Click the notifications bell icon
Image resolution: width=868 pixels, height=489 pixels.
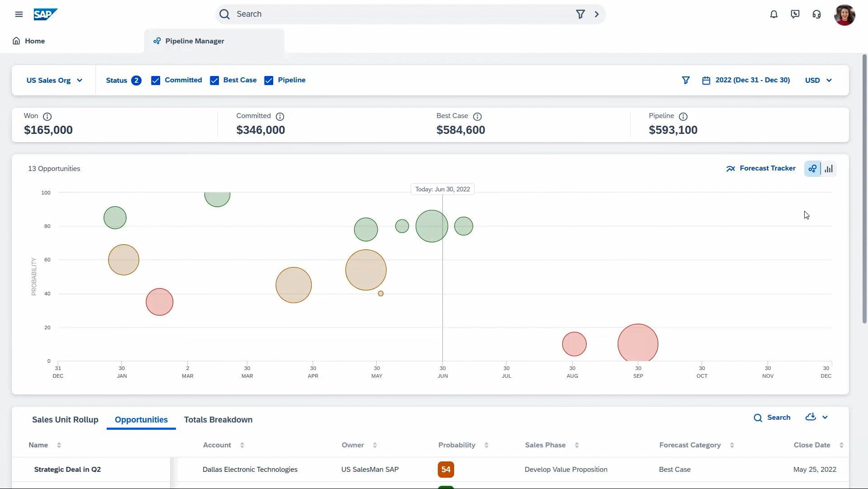(773, 14)
